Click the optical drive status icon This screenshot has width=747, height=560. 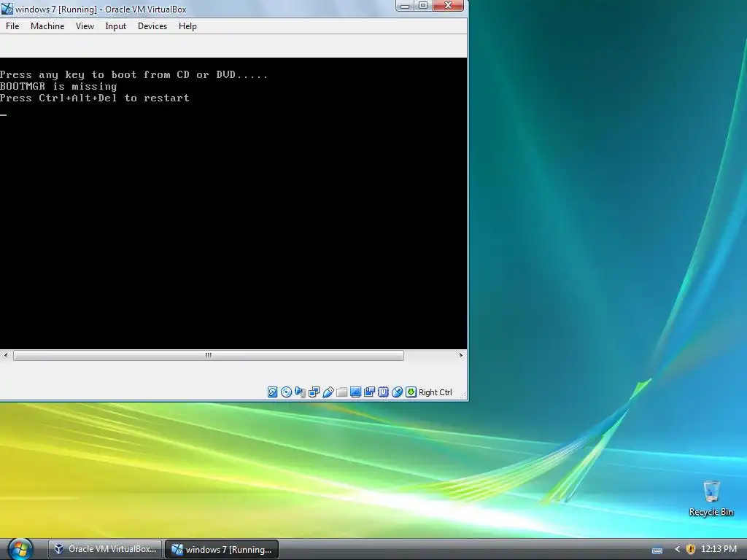click(x=286, y=392)
